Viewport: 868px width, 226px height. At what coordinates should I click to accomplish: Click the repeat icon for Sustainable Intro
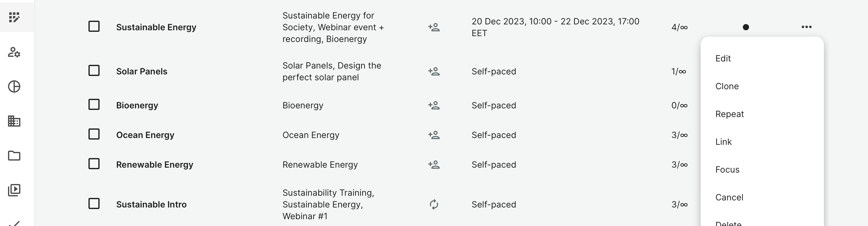coord(434,204)
